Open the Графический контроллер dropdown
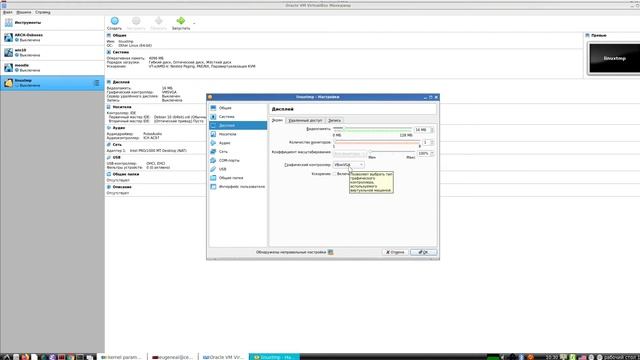Viewport: 640px width, 360px height. [349, 165]
